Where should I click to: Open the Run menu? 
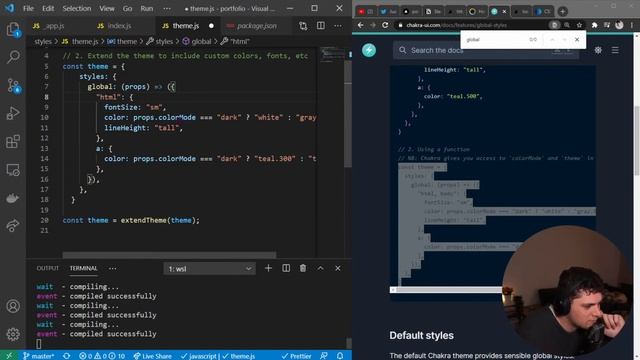(x=147, y=8)
